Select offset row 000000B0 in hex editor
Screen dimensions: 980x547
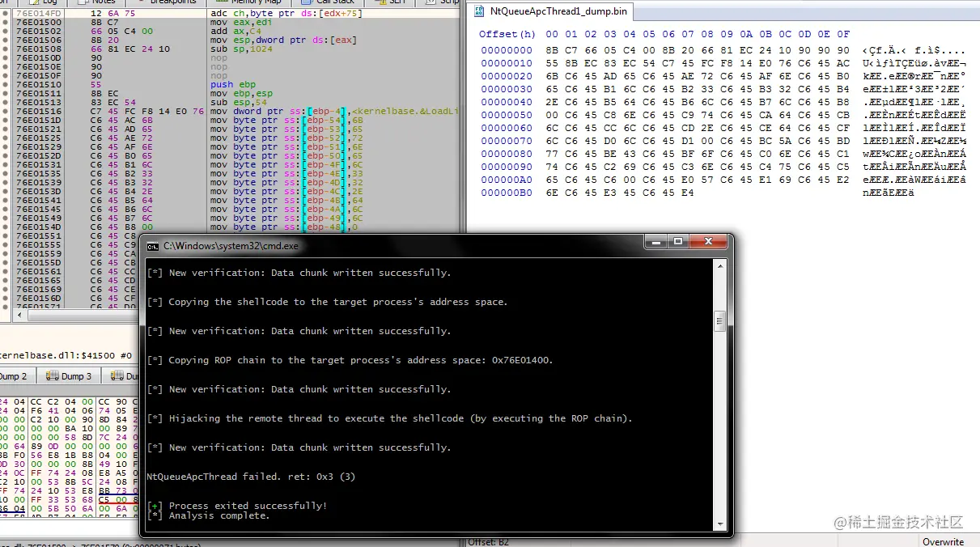[x=507, y=193]
